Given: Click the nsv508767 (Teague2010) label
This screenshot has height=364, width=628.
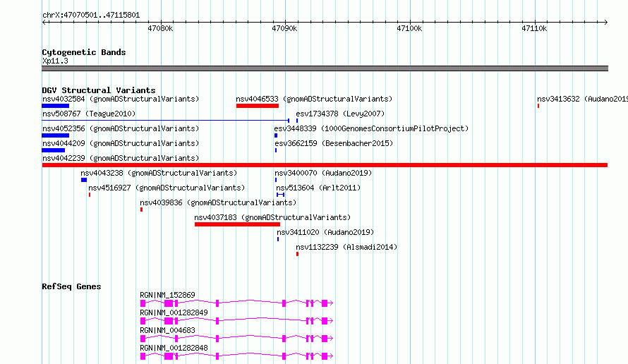Looking at the screenshot, I should (x=89, y=114).
